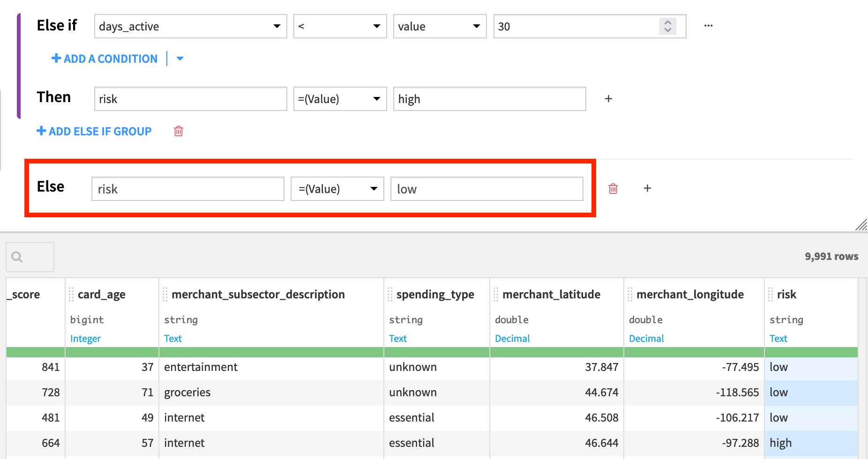Screen dimensions: 868x459
Task: Click the Decimal meaning under merchant_longitude
Action: click(x=646, y=339)
